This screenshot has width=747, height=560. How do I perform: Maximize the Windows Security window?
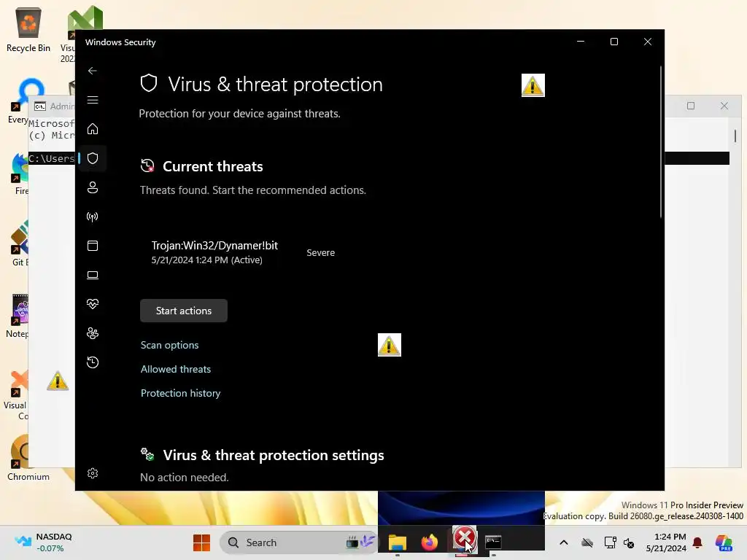coord(614,42)
